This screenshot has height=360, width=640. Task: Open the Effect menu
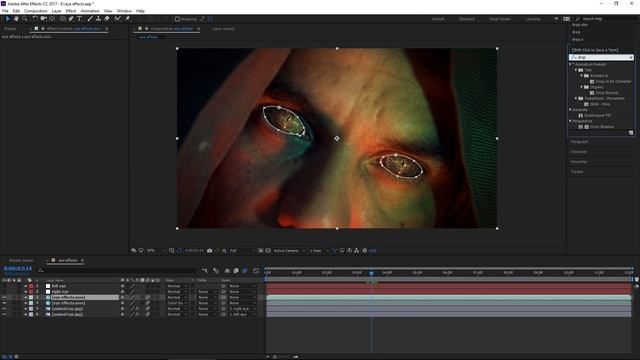[71, 11]
